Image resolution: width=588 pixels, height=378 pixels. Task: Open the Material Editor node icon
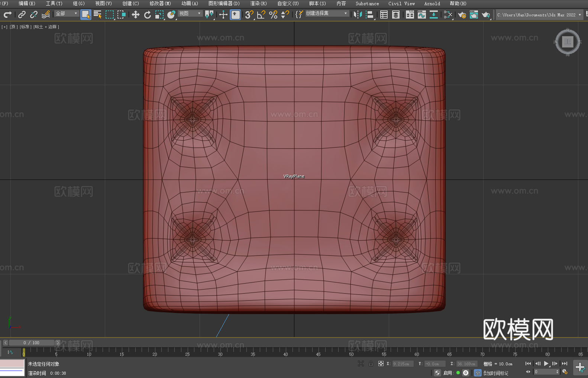click(x=448, y=14)
